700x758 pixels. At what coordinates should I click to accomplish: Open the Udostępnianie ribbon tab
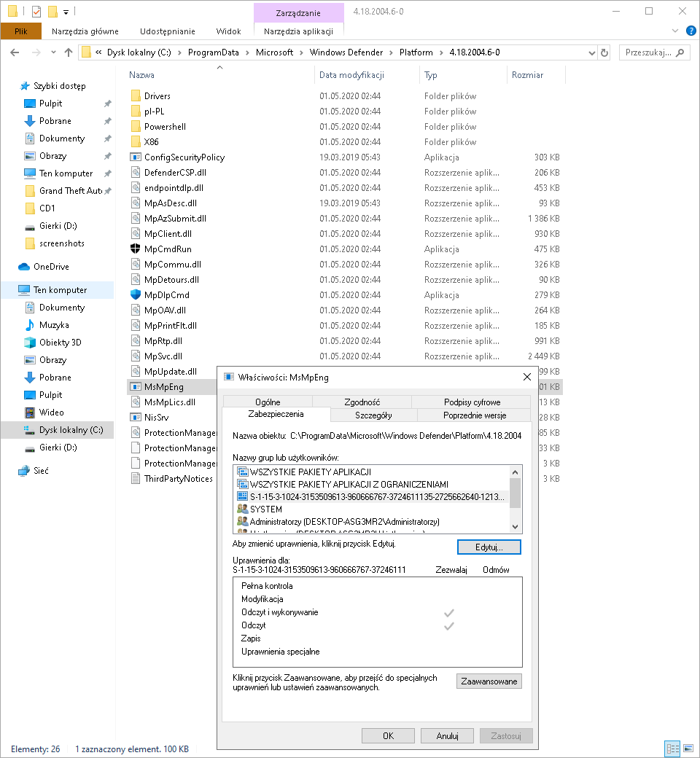tap(168, 31)
